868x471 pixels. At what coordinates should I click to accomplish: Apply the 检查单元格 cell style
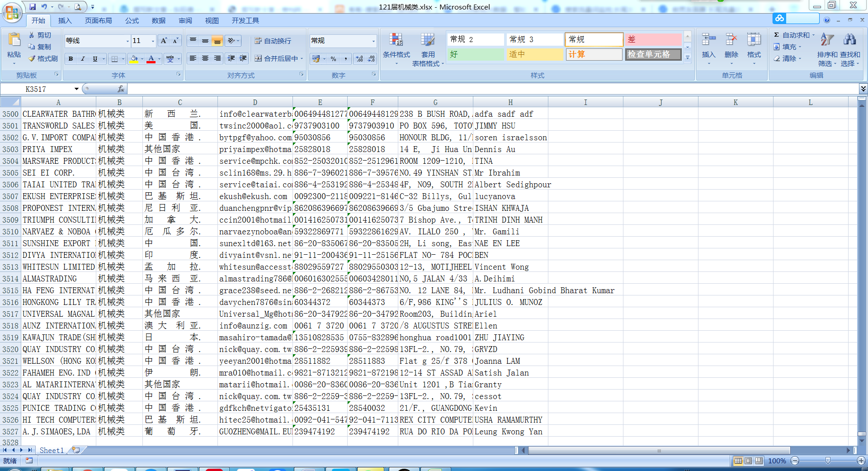pyautogui.click(x=653, y=54)
